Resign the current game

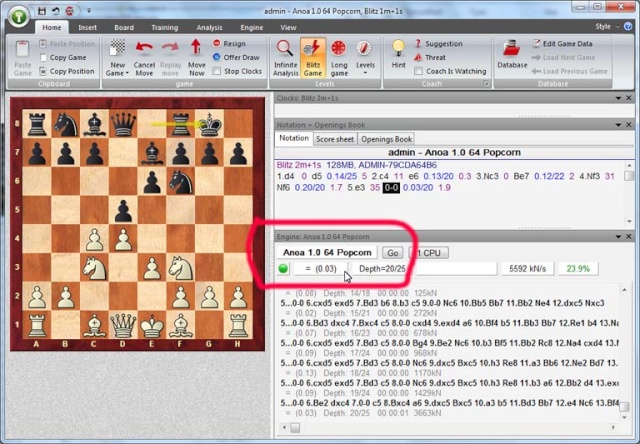(230, 44)
